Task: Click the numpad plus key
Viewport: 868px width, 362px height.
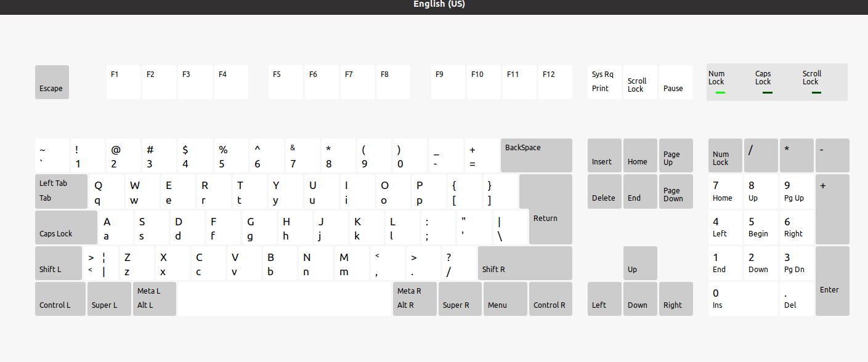Action: point(832,209)
